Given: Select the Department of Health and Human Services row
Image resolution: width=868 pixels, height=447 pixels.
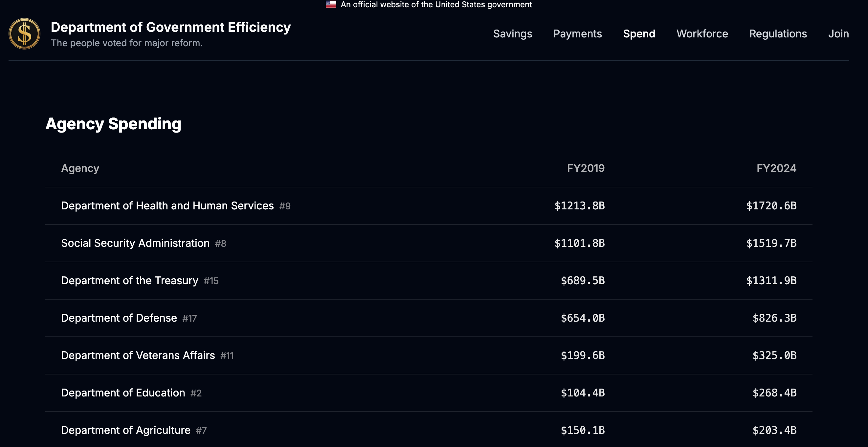Looking at the screenshot, I should pyautogui.click(x=429, y=206).
